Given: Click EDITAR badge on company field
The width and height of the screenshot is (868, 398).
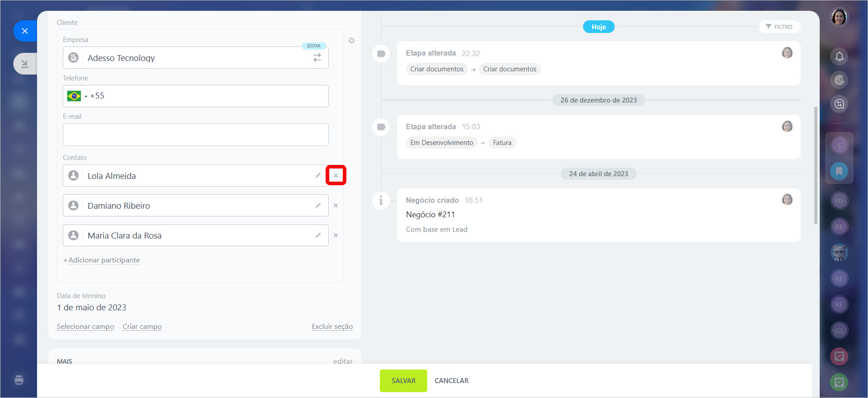Looking at the screenshot, I should (x=313, y=46).
